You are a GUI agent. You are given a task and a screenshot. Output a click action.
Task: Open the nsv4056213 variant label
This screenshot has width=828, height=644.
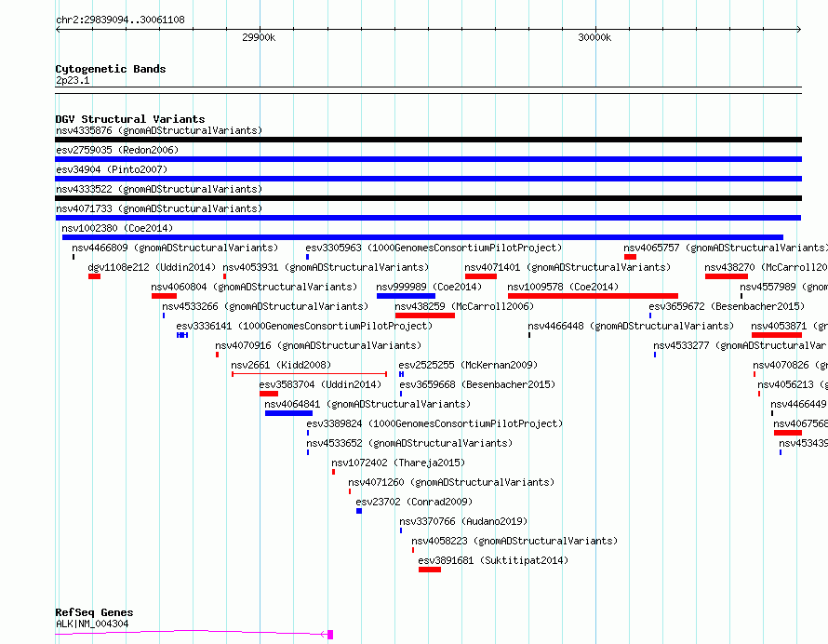(x=792, y=384)
